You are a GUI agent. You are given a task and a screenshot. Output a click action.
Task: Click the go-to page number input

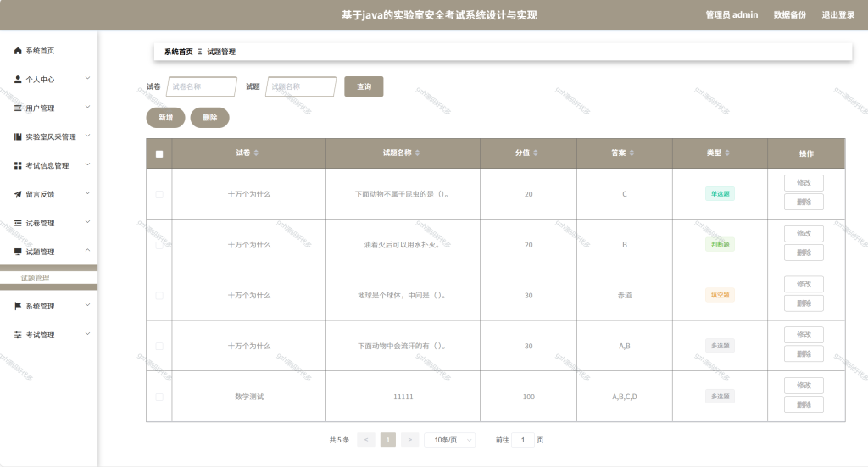522,440
